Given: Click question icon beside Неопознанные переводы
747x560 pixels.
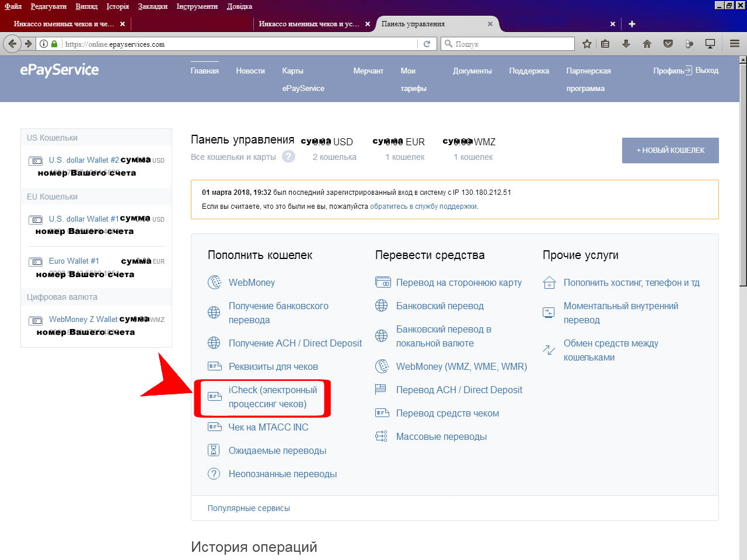Looking at the screenshot, I should click(x=214, y=474).
